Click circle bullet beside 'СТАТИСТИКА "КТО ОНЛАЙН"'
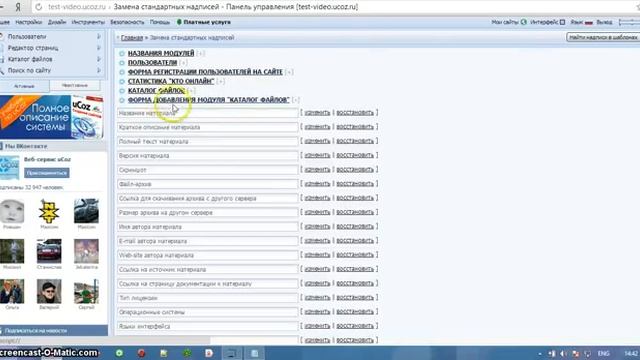This screenshot has height=360, width=640. pos(122,82)
